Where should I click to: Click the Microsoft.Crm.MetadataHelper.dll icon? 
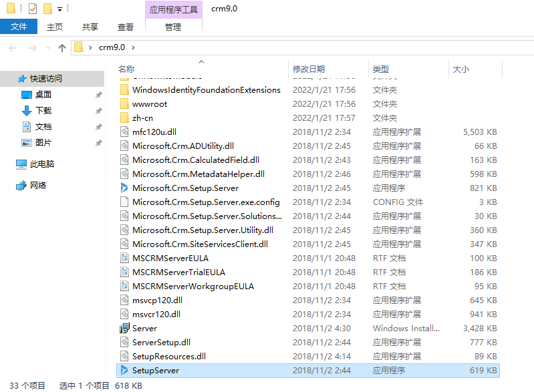[x=124, y=174]
